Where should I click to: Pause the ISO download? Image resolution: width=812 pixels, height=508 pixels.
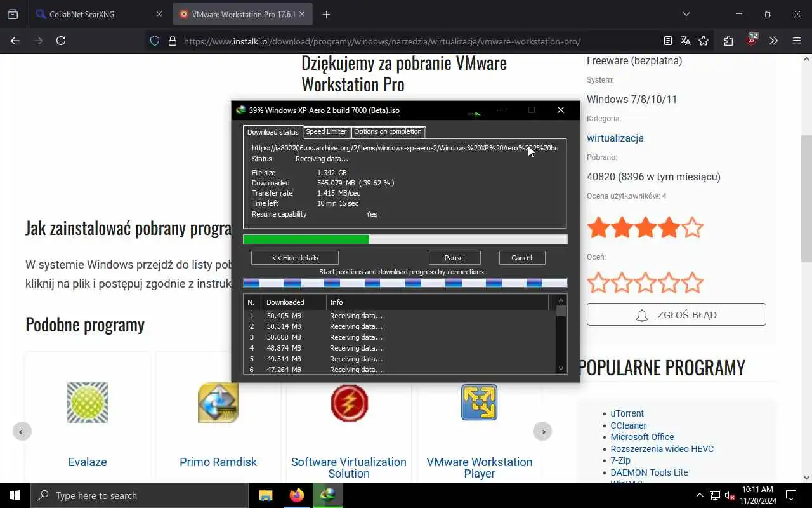pos(454,258)
